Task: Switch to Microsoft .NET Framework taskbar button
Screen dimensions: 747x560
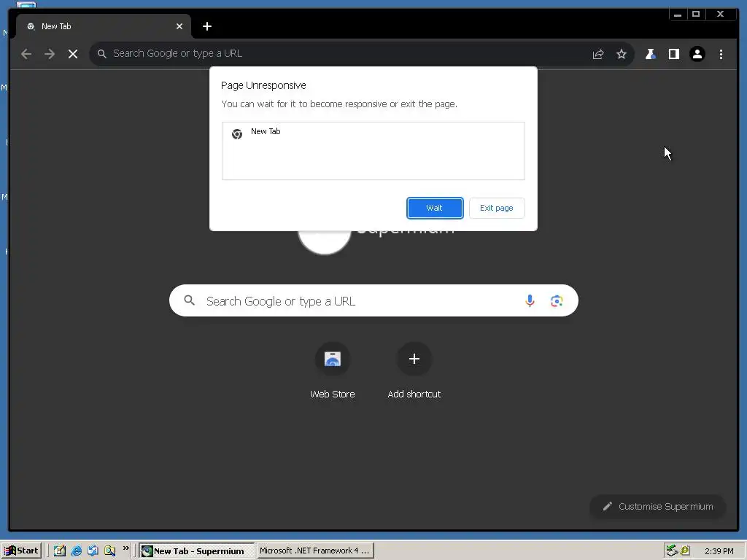Action: [315, 551]
